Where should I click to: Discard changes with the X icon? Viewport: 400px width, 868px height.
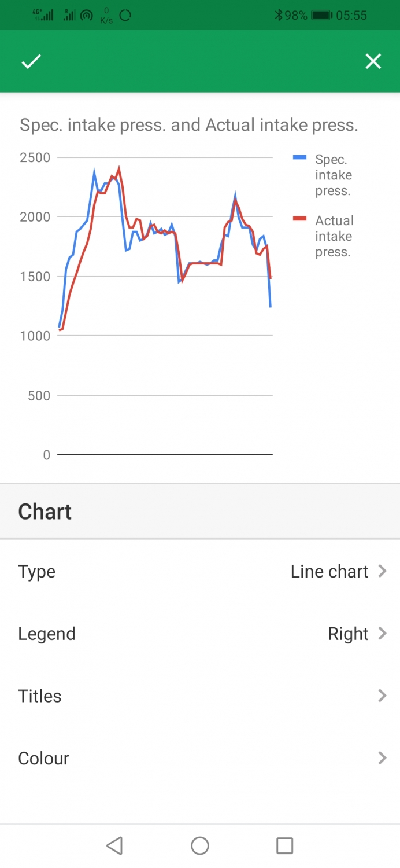(x=373, y=61)
